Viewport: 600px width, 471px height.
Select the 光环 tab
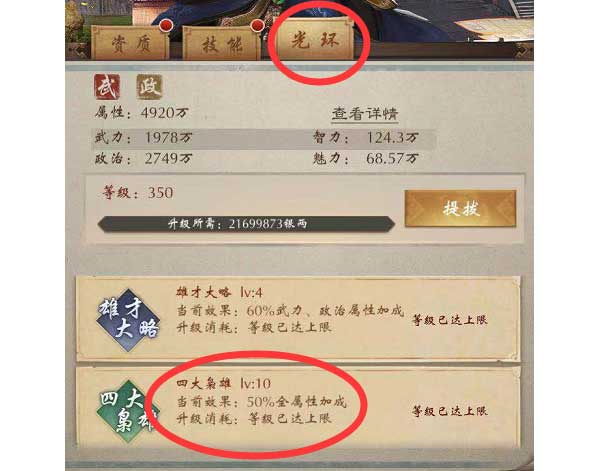point(315,39)
